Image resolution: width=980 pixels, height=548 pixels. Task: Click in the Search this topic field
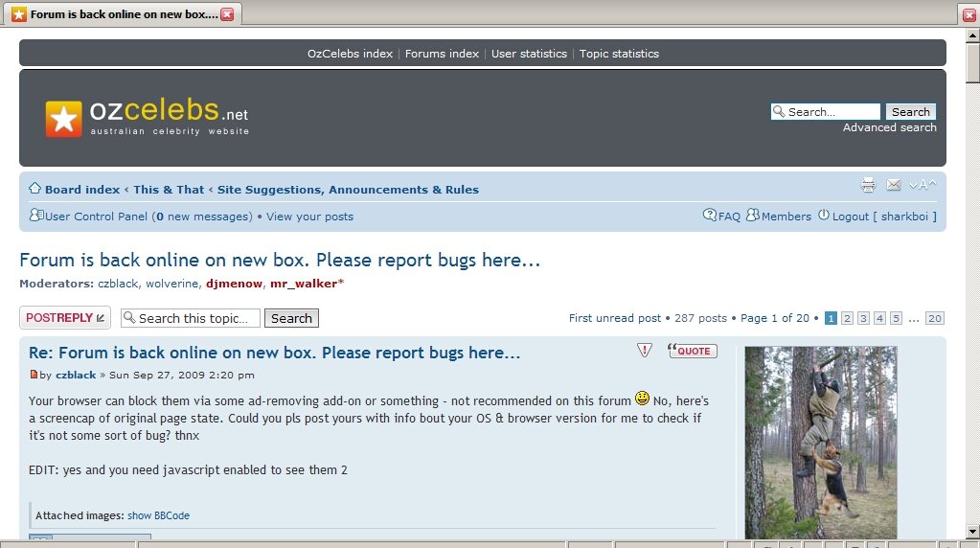tap(196, 318)
